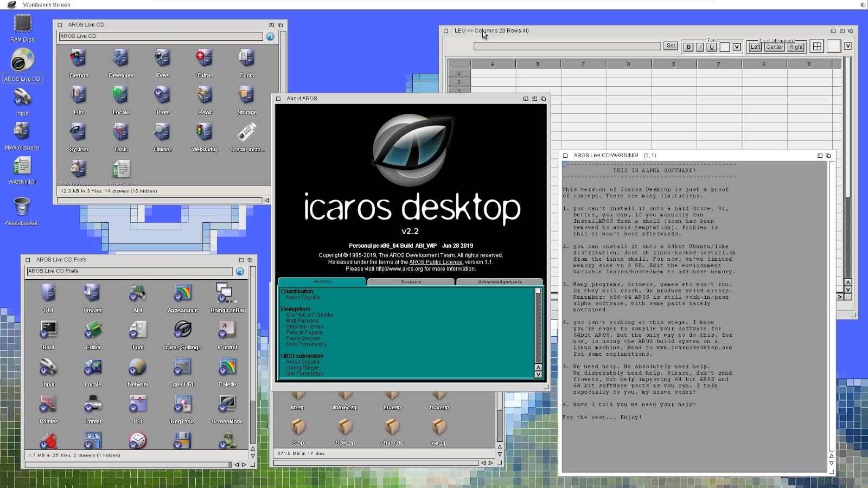Open the borders grid icon in the spreadsheet toolbar
This screenshot has width=868, height=488.
click(816, 47)
